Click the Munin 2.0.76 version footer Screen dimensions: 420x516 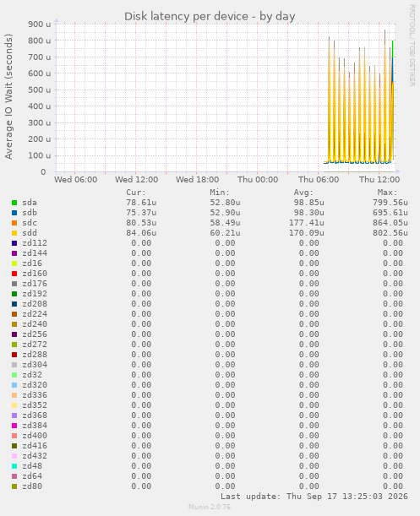pyautogui.click(x=210, y=507)
